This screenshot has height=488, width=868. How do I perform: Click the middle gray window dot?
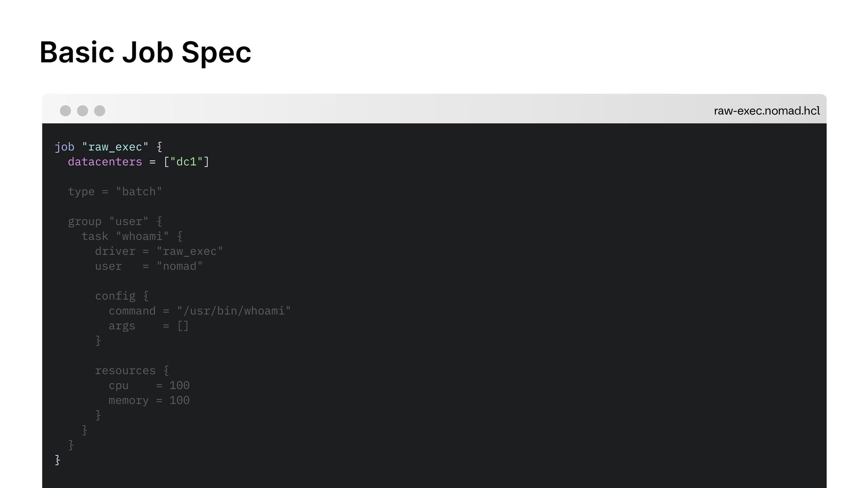(x=82, y=111)
